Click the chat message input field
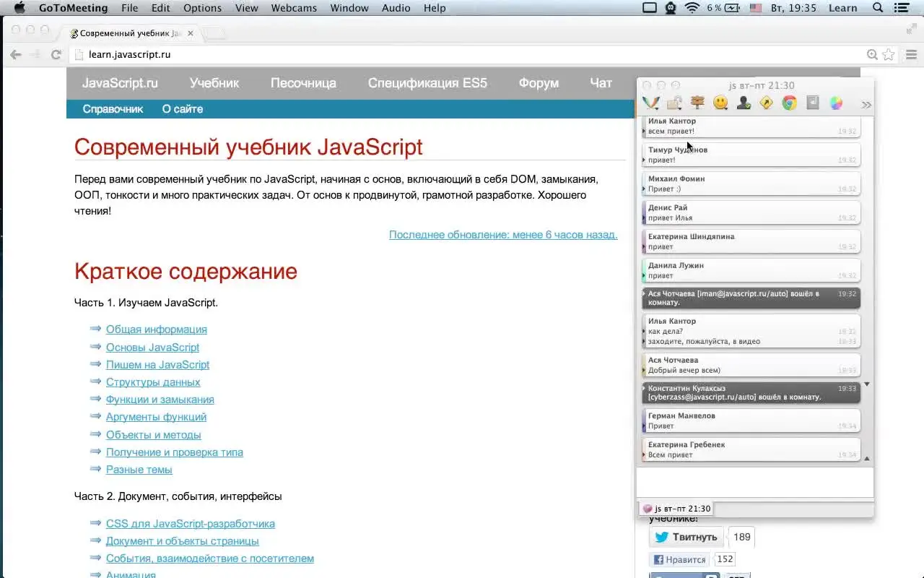The width and height of the screenshot is (924, 578). 754,483
